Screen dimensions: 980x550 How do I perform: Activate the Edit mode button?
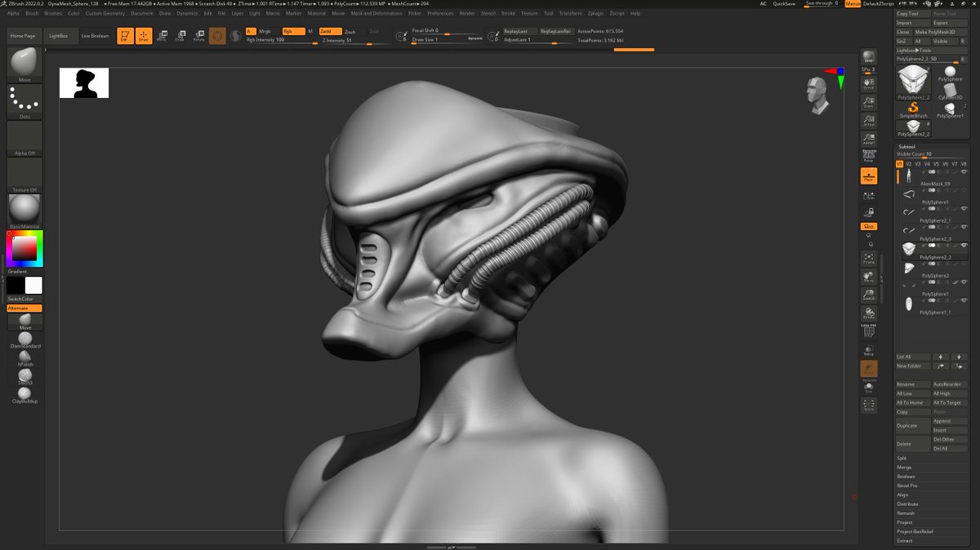125,36
